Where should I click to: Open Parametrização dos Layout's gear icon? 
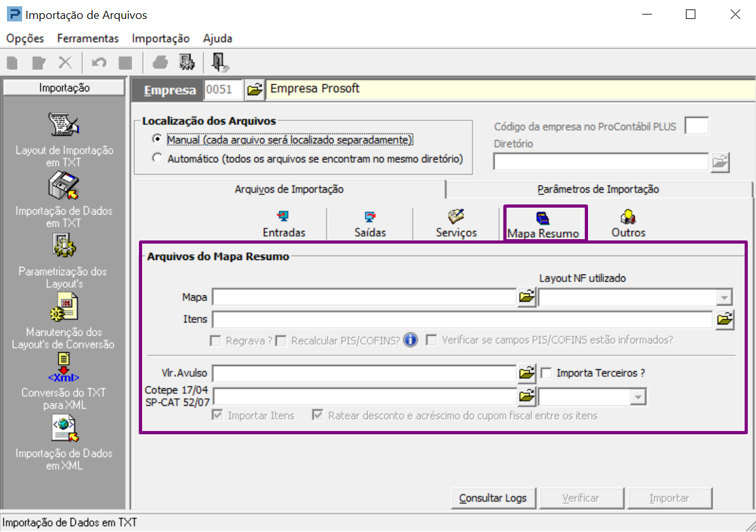[64, 245]
